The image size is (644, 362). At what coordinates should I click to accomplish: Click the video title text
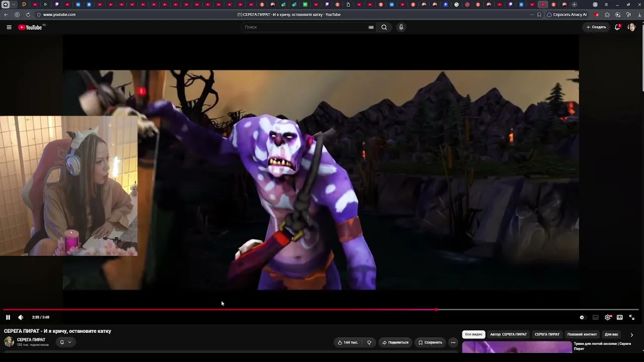(x=57, y=331)
